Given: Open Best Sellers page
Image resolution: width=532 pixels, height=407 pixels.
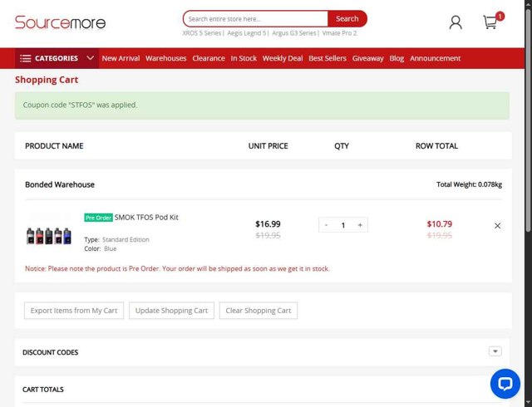Looking at the screenshot, I should tap(328, 58).
